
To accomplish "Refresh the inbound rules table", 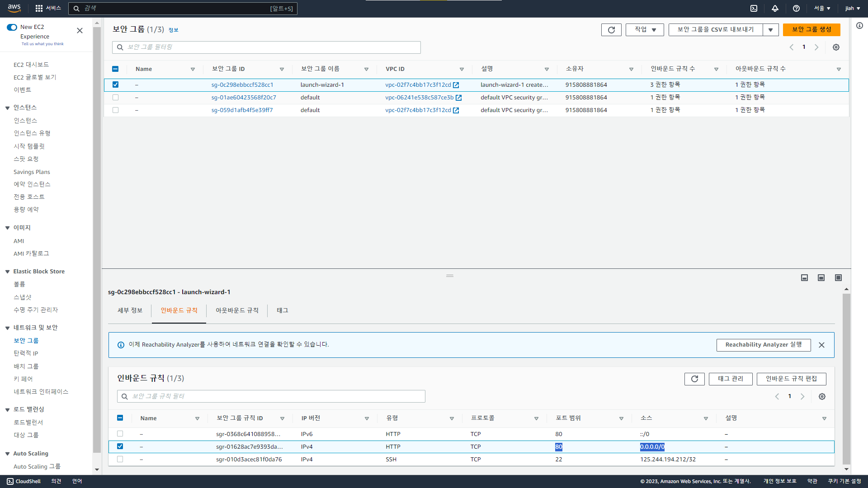I will click(694, 379).
